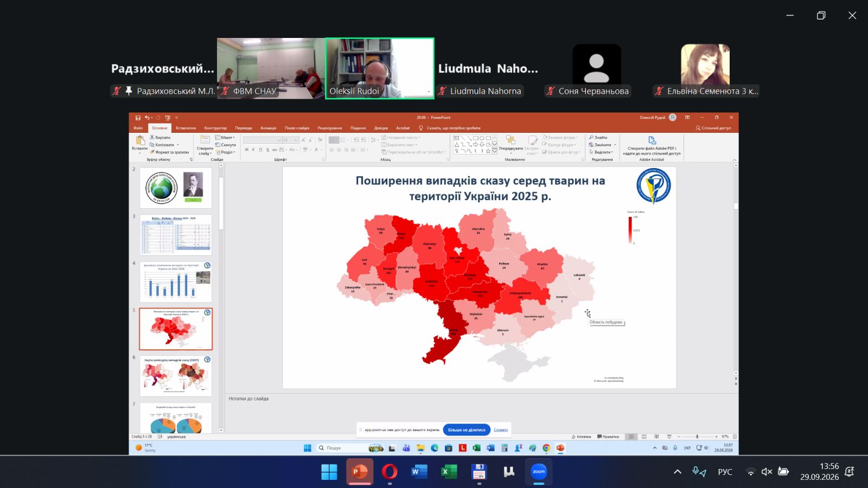The height and width of the screenshot is (488, 868).
Task: Click the Undo arrow icon in PowerPoint
Action: click(146, 118)
